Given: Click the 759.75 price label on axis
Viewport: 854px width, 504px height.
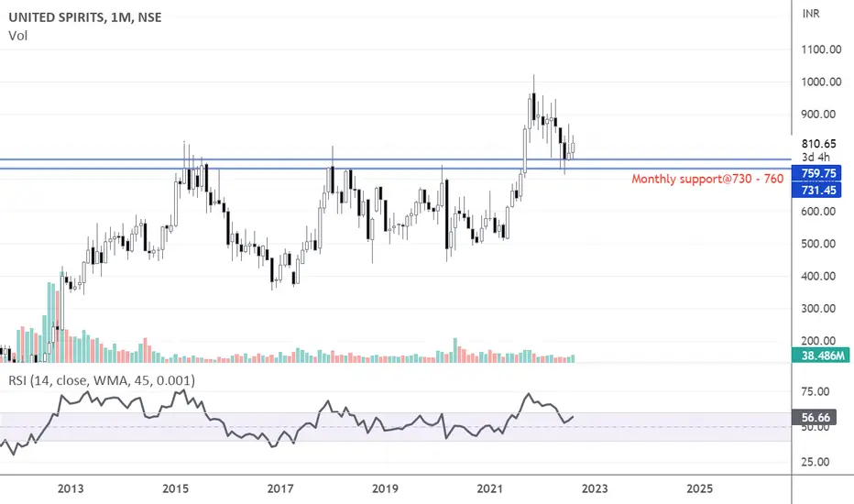Looking at the screenshot, I should pyautogui.click(x=816, y=173).
